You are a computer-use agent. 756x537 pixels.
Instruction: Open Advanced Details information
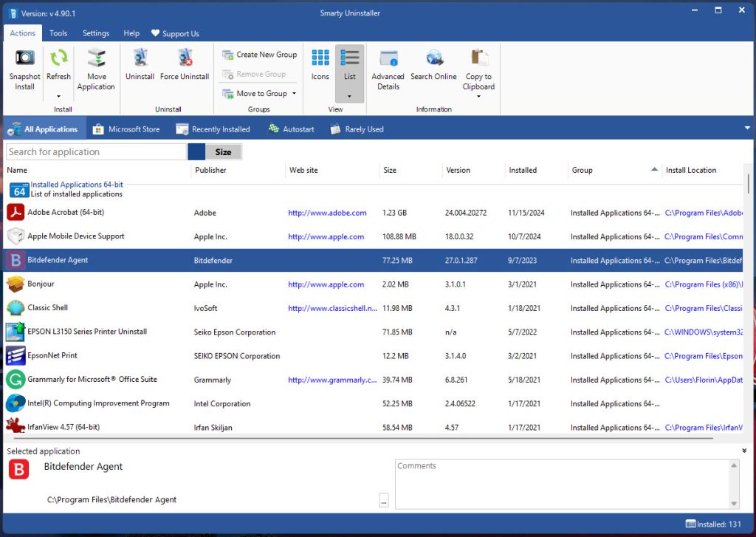tap(388, 70)
